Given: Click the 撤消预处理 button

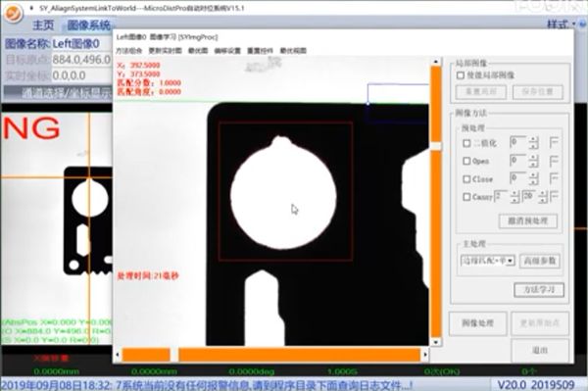Looking at the screenshot, I should pos(527,220).
